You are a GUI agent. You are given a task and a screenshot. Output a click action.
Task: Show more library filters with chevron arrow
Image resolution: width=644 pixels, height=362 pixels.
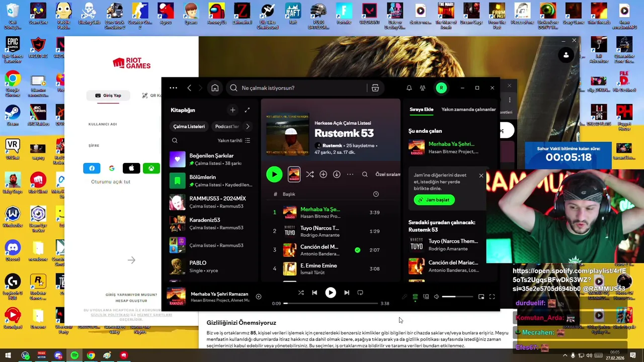point(248,127)
